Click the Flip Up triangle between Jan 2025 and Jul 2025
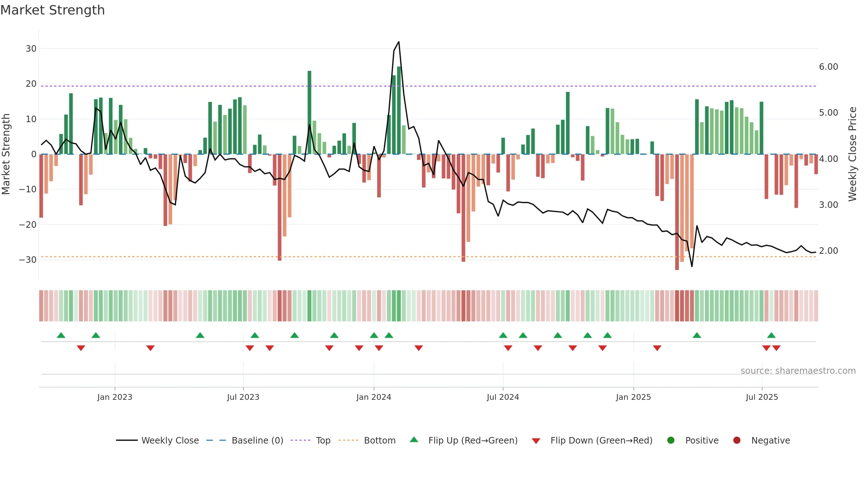The width and height of the screenshot is (868, 488). click(x=697, y=335)
